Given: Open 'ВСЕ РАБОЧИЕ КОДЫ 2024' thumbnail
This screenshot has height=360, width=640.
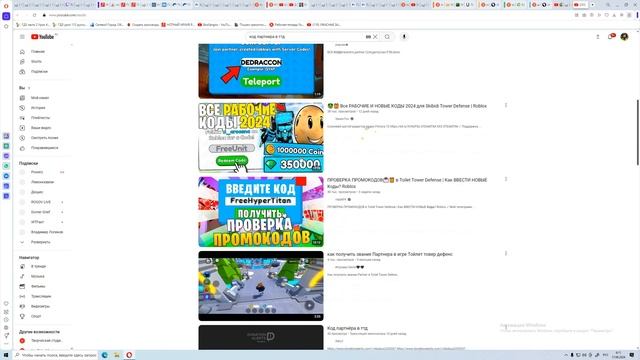Looking at the screenshot, I should point(261,138).
